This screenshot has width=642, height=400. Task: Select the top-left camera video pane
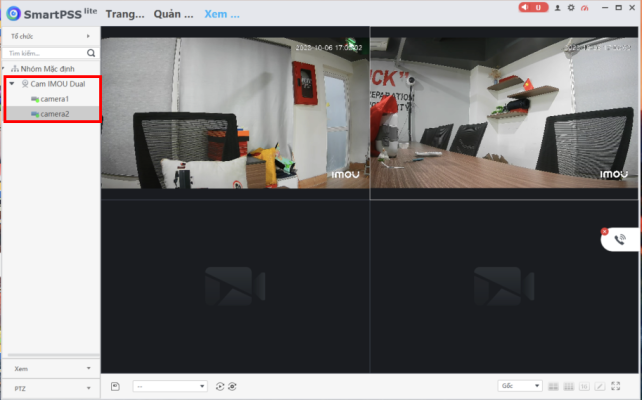[235, 113]
